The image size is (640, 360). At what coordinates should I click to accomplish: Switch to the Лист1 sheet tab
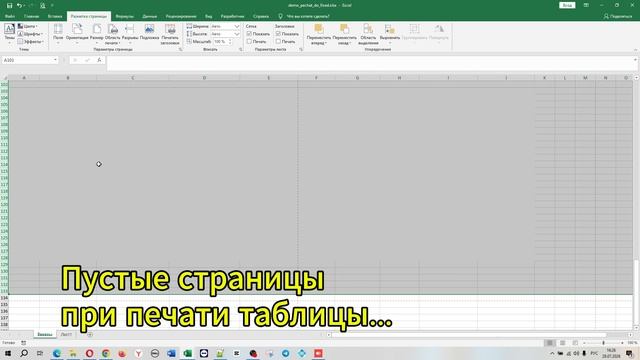coord(66,335)
